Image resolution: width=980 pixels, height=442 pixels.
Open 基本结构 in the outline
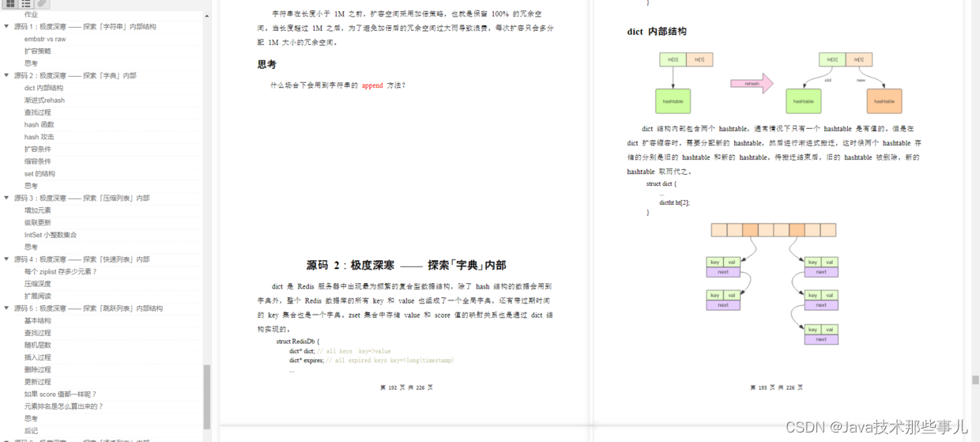37,321
